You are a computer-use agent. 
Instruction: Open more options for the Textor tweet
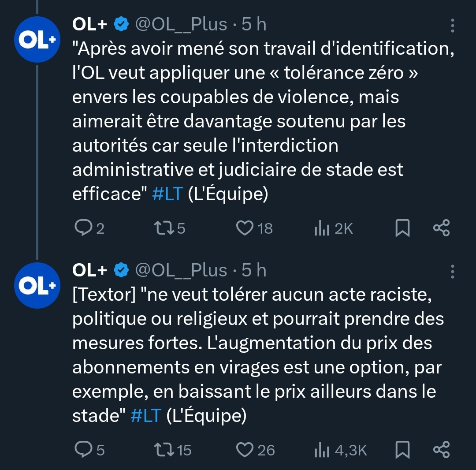tap(452, 272)
